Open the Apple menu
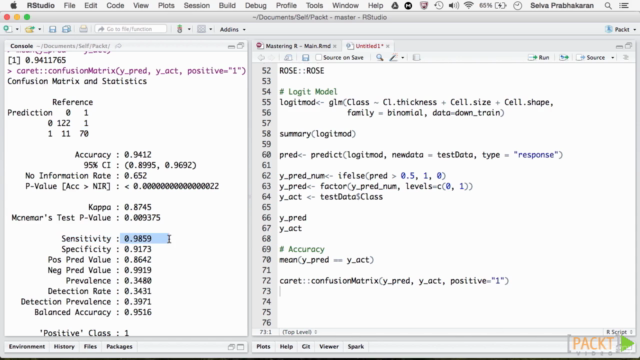Viewport: 640px width, 360px height. (13, 6)
